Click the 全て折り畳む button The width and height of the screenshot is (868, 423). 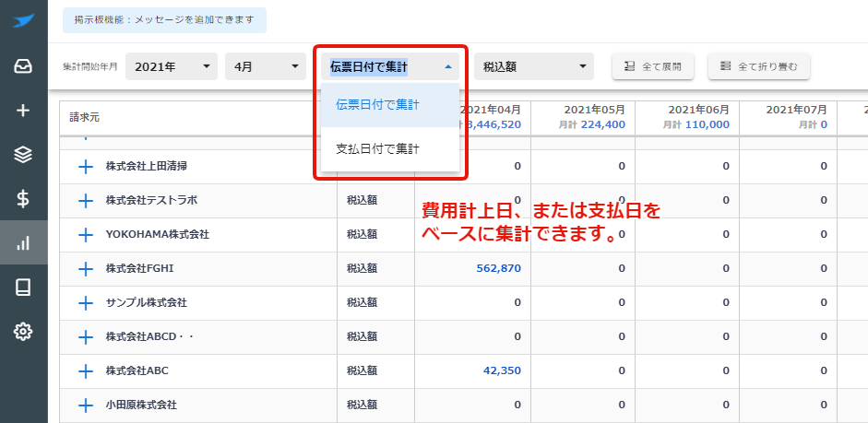[x=759, y=67]
